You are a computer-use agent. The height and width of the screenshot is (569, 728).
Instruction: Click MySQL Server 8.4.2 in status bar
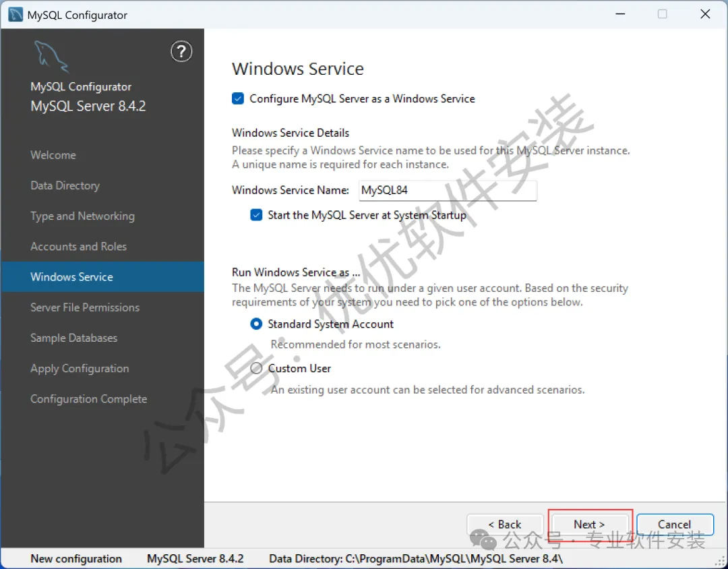(195, 559)
